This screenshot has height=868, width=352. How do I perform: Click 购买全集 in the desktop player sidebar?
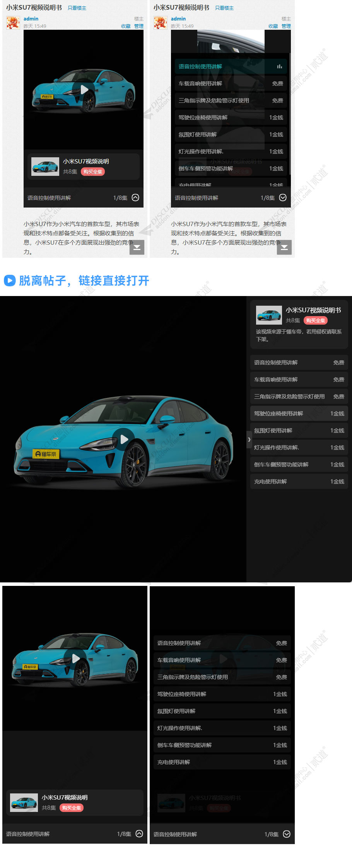click(316, 320)
